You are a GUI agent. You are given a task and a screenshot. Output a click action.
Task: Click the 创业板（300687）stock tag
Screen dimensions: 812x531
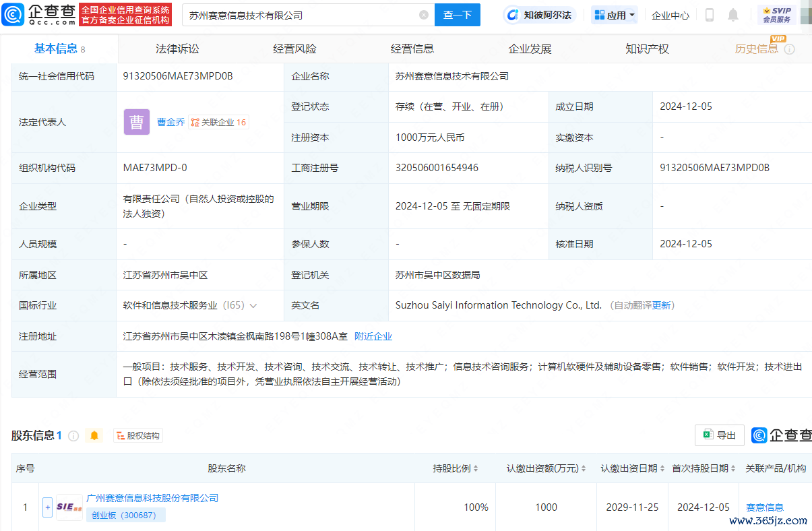[126, 515]
